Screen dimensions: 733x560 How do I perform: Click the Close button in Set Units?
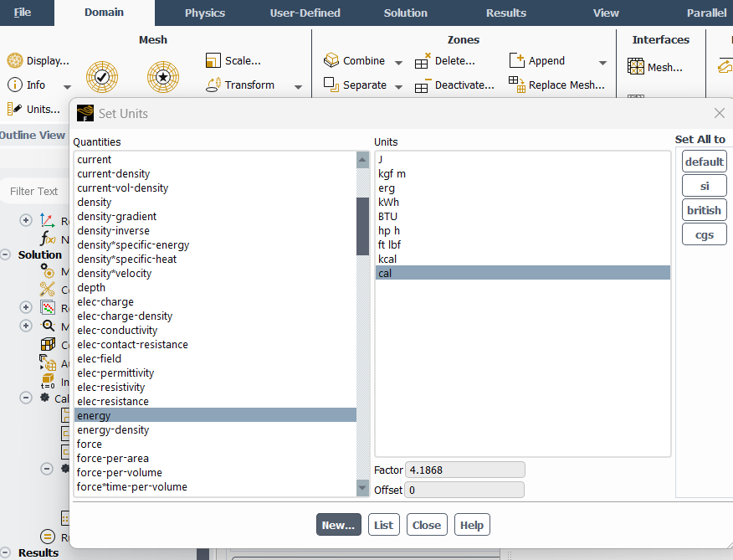pos(427,525)
